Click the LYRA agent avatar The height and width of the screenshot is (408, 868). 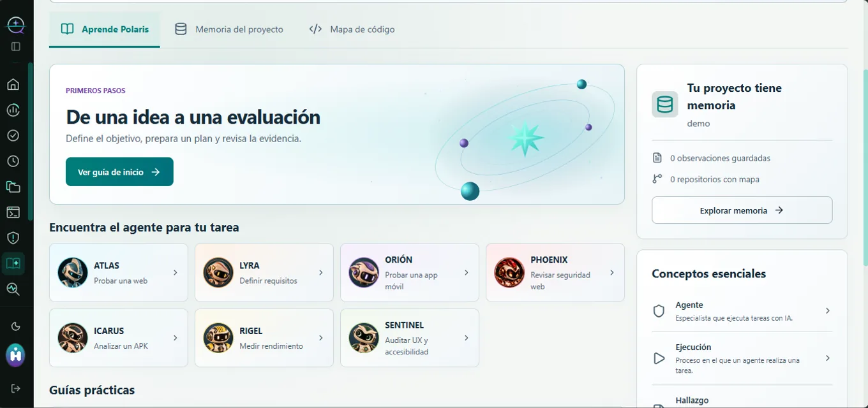(x=218, y=272)
